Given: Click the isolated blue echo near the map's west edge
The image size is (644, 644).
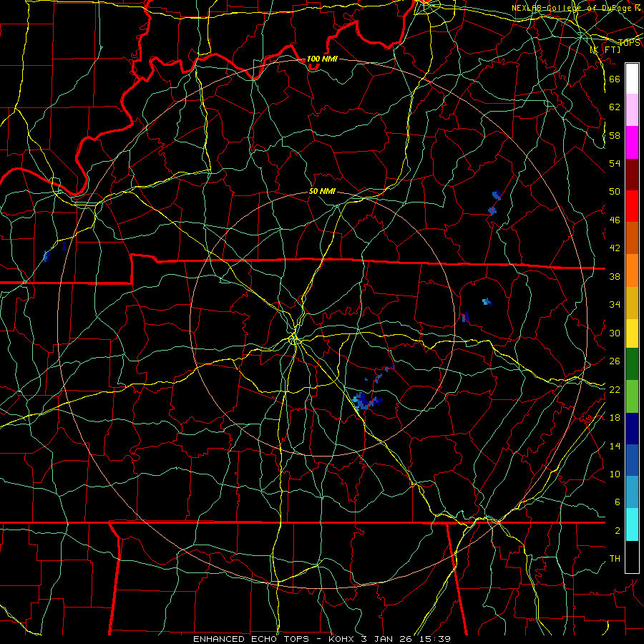Looking at the screenshot, I should pos(47,256).
